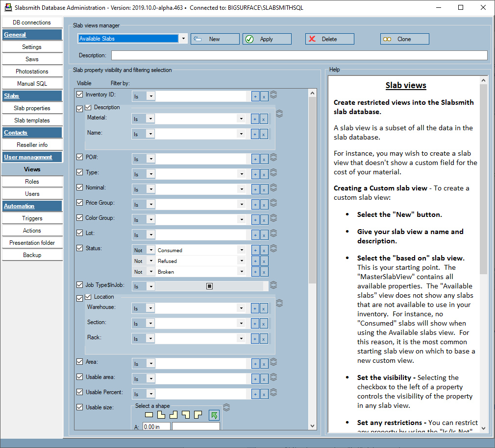Remove the Type filter row
Image resolution: width=495 pixels, height=448 pixels.
pos(264,174)
